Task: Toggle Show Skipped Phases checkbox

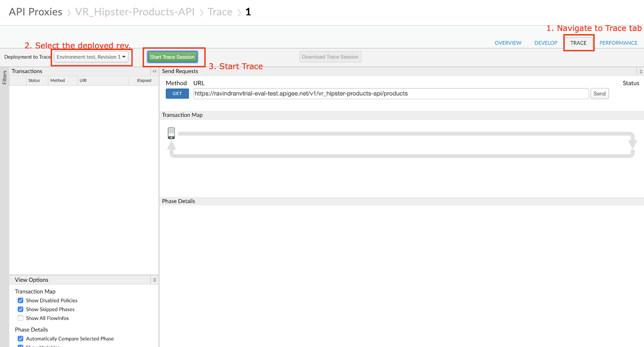Action: tap(21, 309)
